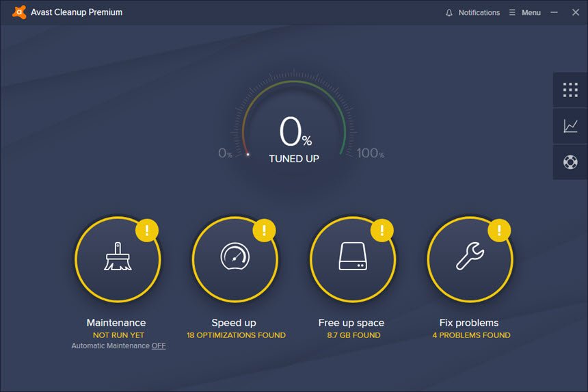Viewport: 588px width, 392px height.
Task: Open the Maintenance broom circle icon
Action: [118, 259]
